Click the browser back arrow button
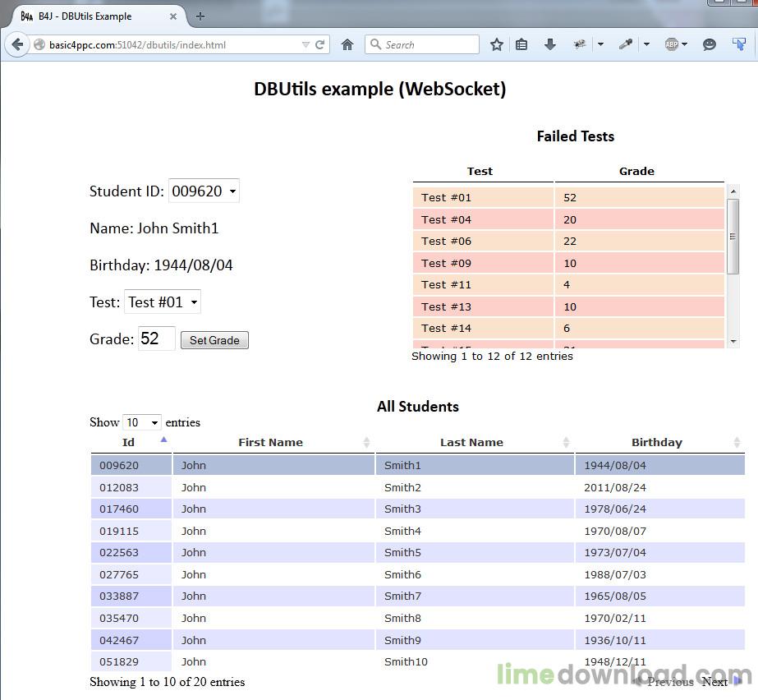Viewport: 758px width, 700px height. [16, 45]
